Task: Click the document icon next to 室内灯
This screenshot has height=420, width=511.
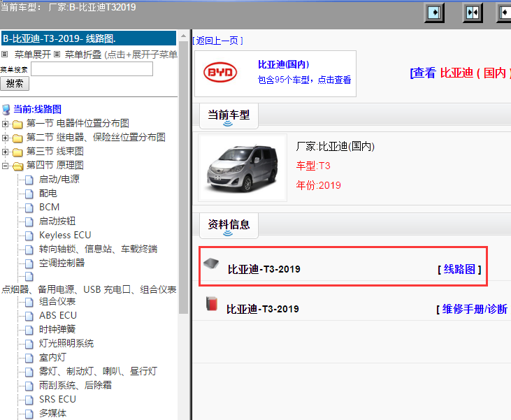Action: (29, 358)
